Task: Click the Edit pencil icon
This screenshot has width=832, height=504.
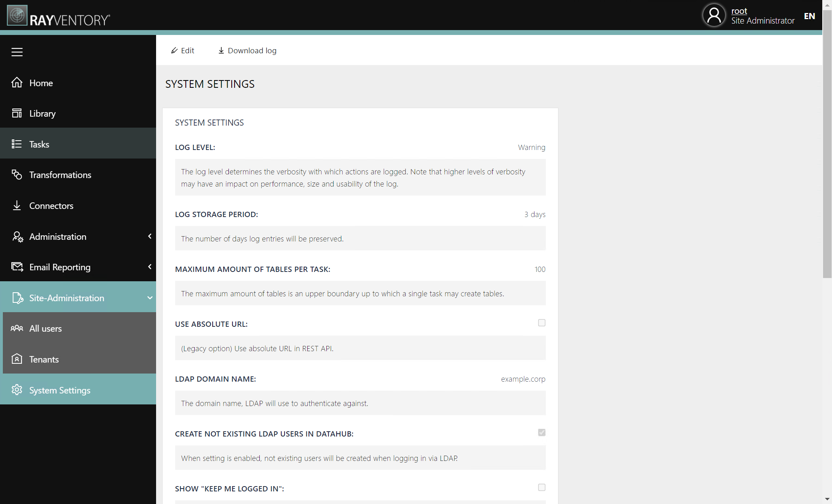Action: [x=174, y=50]
